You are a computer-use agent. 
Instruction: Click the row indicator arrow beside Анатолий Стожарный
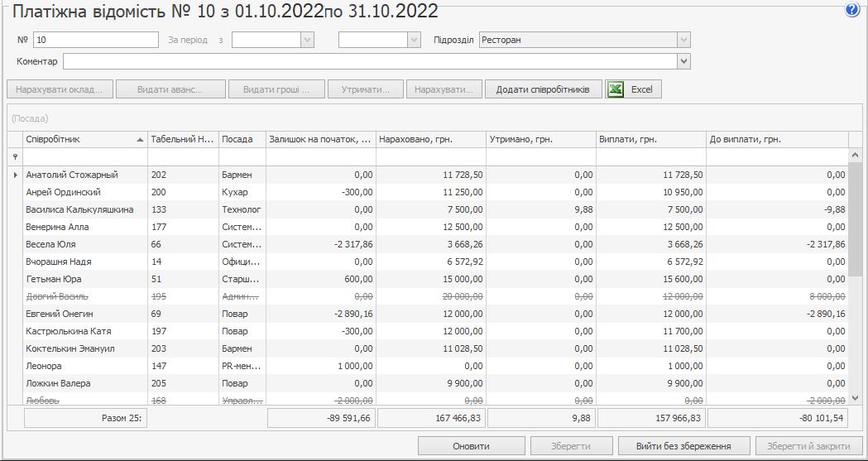[x=15, y=175]
